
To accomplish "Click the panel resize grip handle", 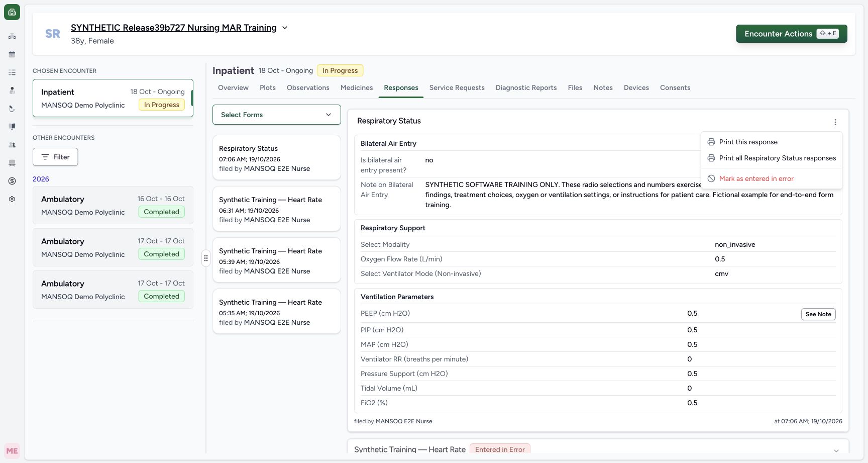I will click(206, 258).
